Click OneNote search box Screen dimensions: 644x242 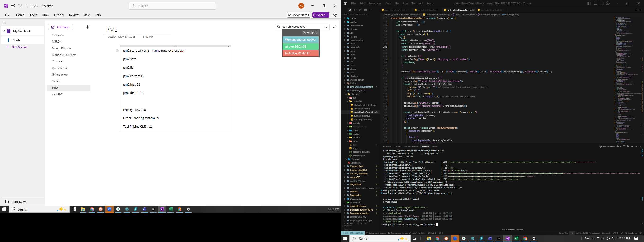click(172, 6)
